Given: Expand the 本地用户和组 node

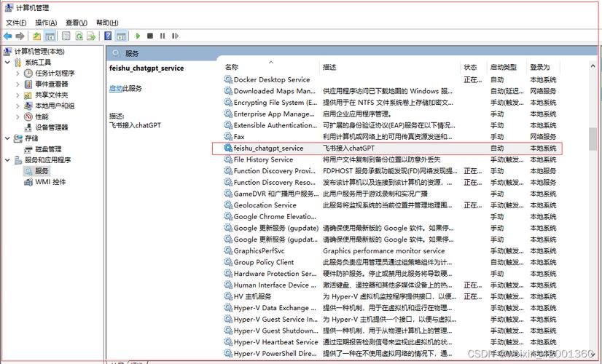Looking at the screenshot, I should tap(17, 106).
